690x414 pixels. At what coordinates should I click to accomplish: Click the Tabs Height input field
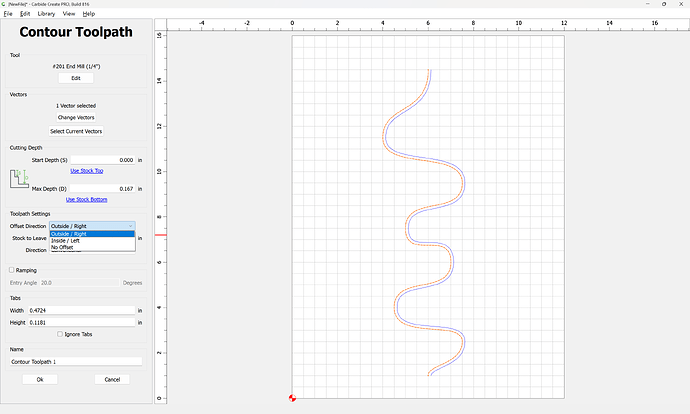click(x=82, y=322)
